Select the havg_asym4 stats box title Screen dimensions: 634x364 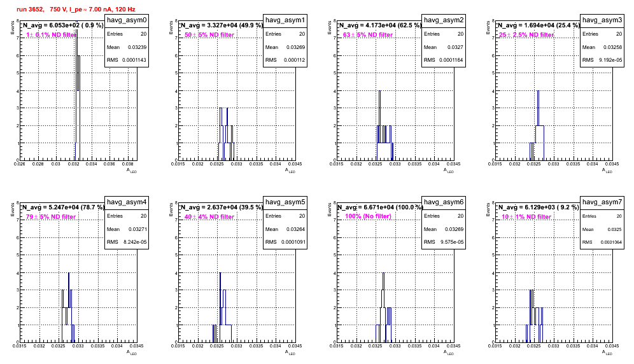pos(127,202)
